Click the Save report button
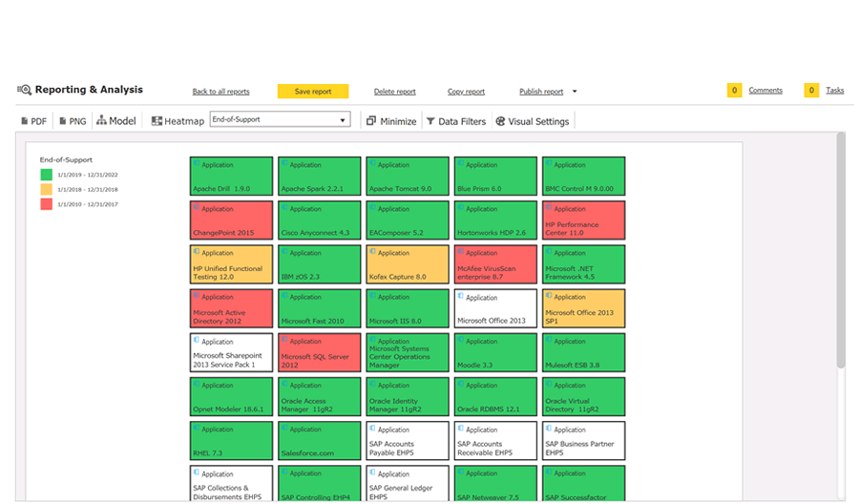 click(313, 92)
